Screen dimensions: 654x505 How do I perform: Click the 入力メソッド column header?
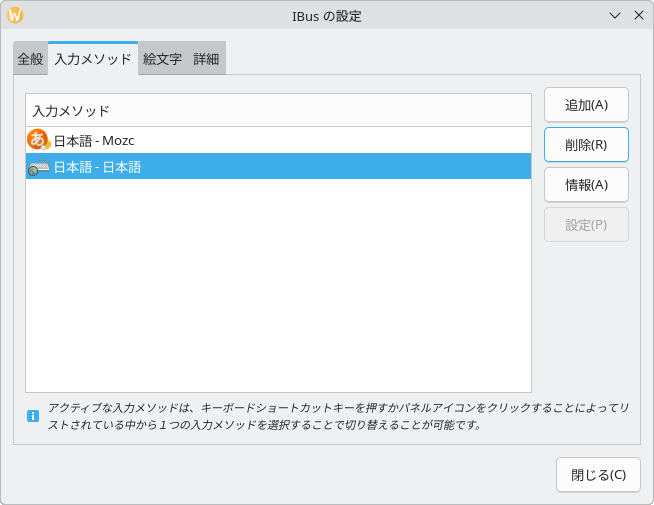pos(278,111)
